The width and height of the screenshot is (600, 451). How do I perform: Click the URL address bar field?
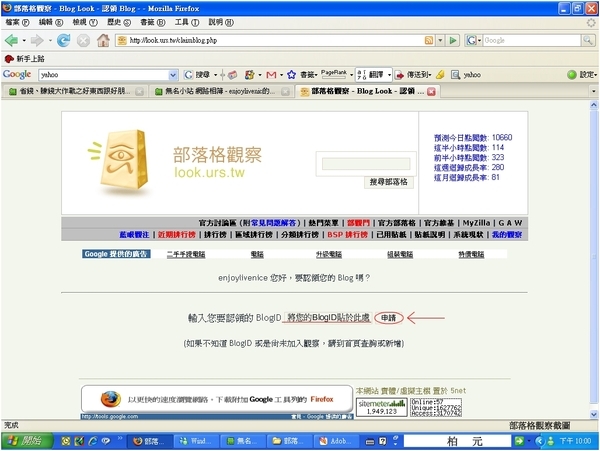(x=276, y=40)
